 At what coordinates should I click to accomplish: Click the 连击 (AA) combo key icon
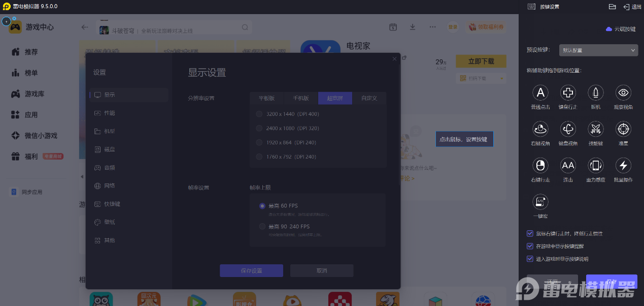[x=568, y=165]
